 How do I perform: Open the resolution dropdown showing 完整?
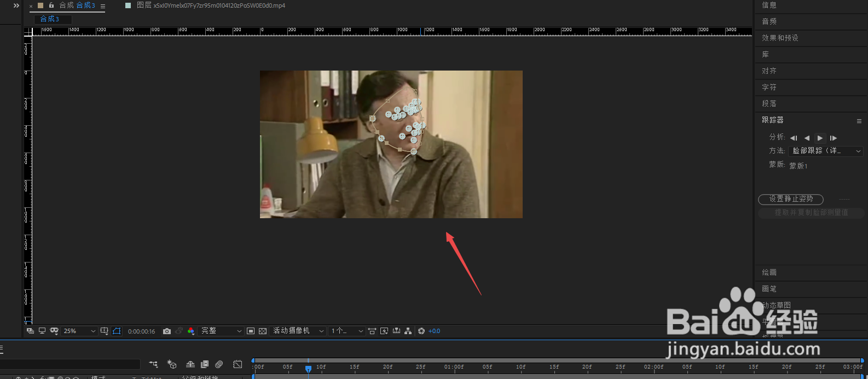221,331
